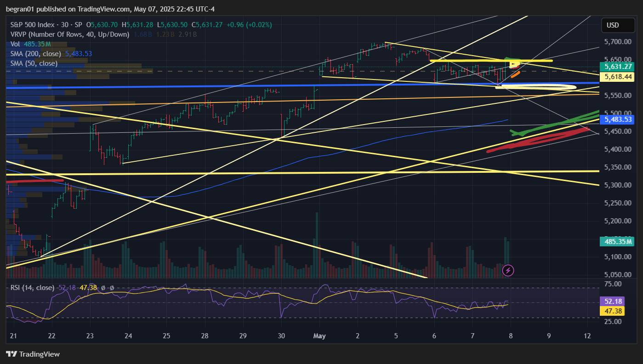Click the 5,700.00 price axis level
The height and width of the screenshot is (364, 643).
click(618, 42)
